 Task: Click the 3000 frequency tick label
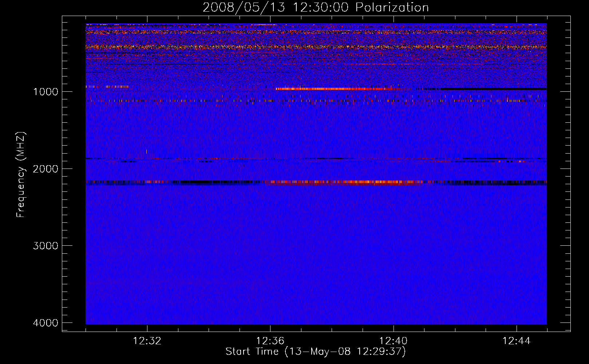[x=46, y=246]
